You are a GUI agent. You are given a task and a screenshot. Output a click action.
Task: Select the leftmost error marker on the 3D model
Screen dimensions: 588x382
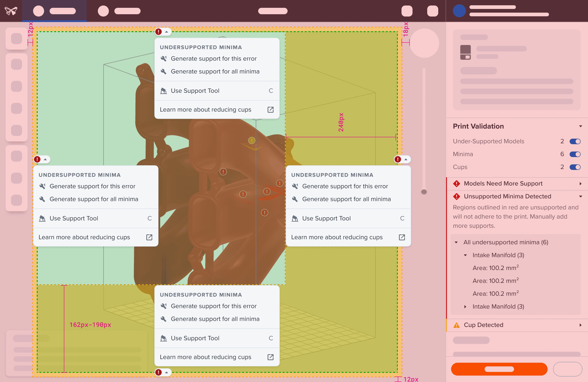tap(223, 172)
